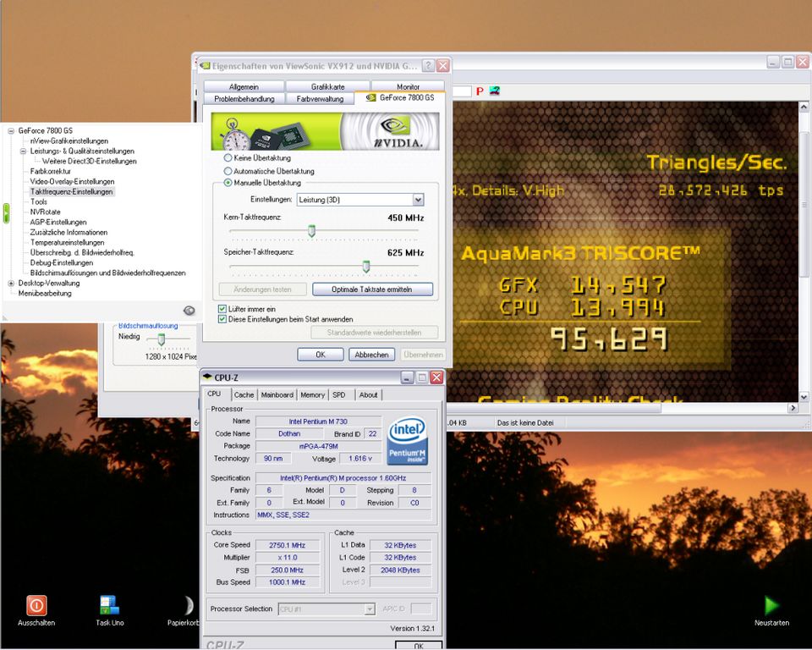The height and width of the screenshot is (650, 812).
Task: Select Taktfrequenz-Einstellungen tree item
Action: (x=71, y=192)
